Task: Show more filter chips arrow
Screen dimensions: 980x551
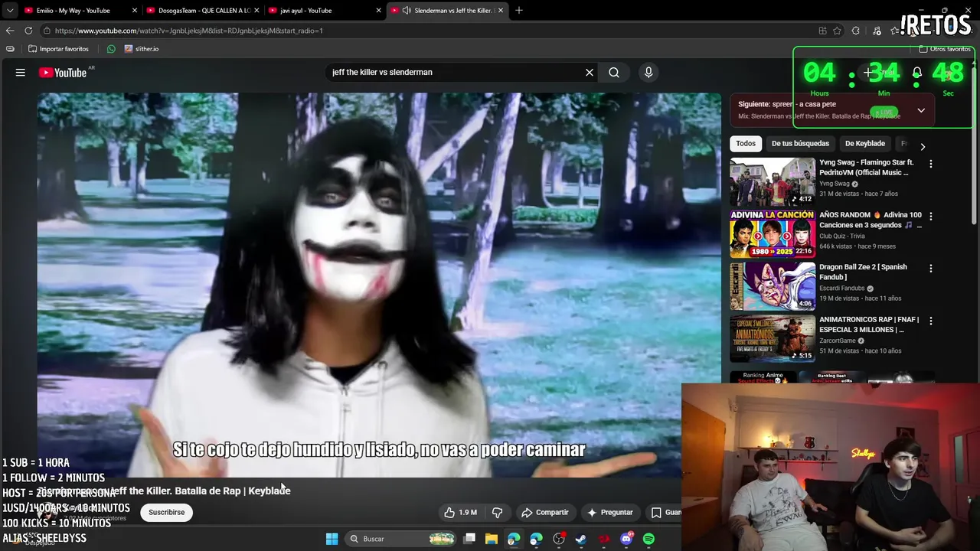Action: tap(923, 146)
